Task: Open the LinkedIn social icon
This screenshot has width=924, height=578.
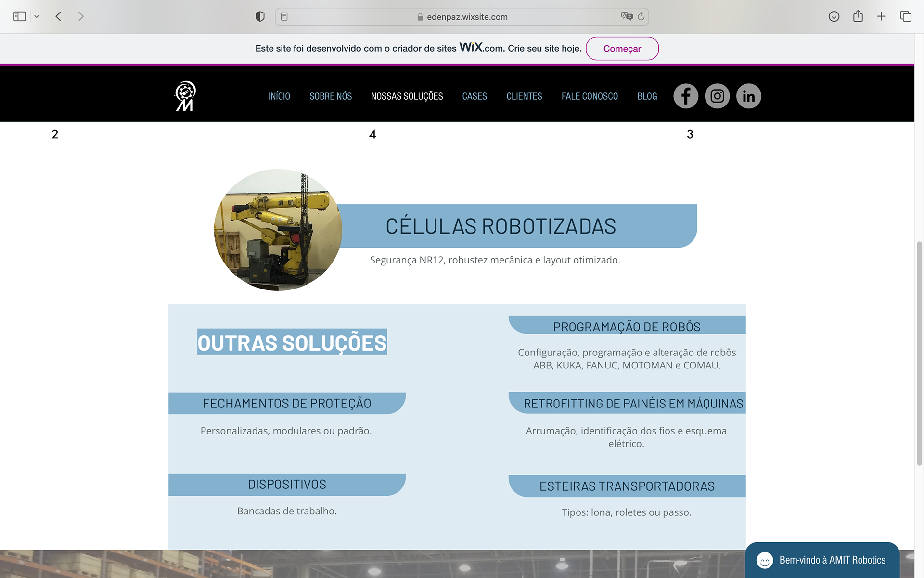Action: (x=748, y=96)
